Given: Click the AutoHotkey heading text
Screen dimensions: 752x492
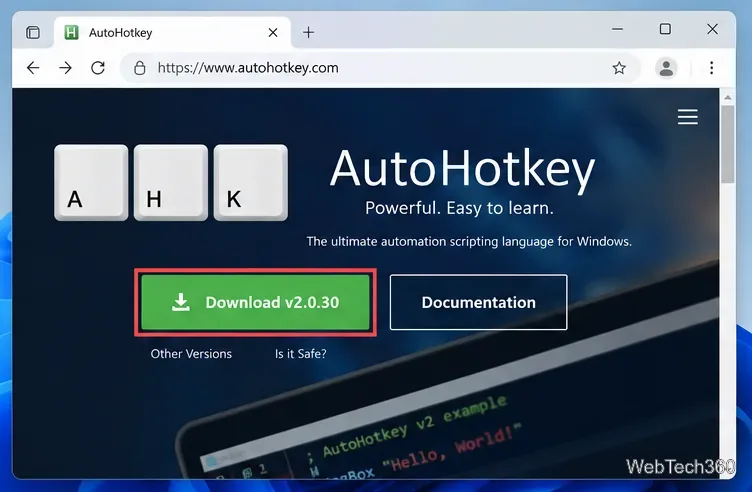Looking at the screenshot, I should 462,169.
